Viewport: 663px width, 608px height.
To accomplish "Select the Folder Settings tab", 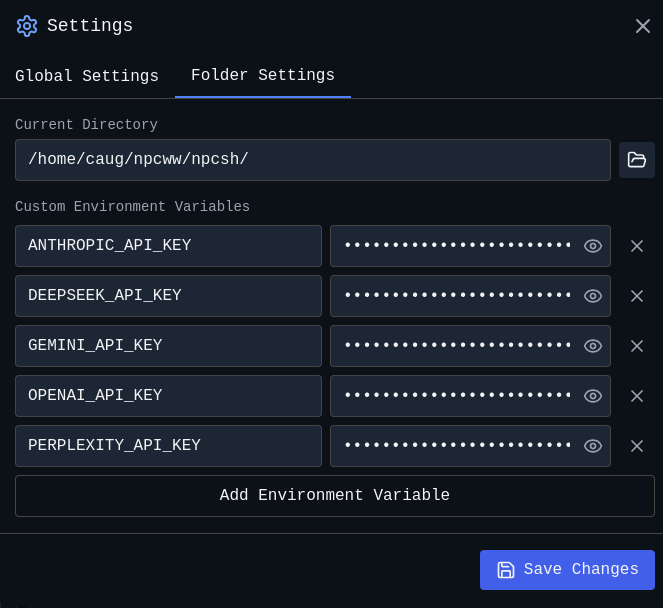I will [263, 76].
